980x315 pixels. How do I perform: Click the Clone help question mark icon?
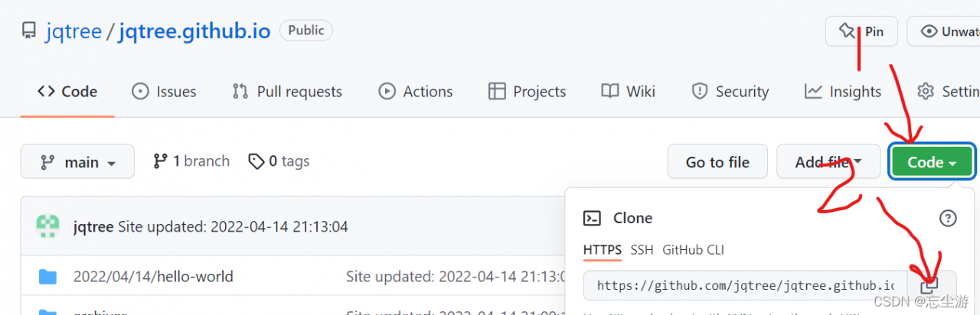[x=947, y=219]
